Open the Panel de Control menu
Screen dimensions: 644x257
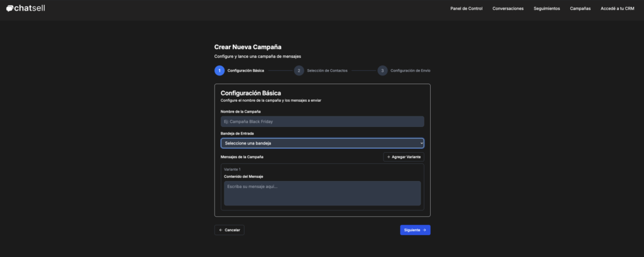point(466,9)
